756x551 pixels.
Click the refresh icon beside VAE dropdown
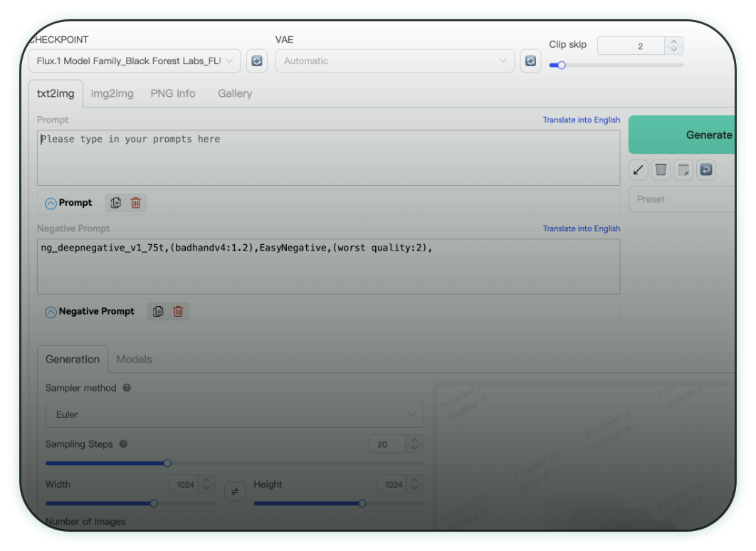pyautogui.click(x=530, y=61)
